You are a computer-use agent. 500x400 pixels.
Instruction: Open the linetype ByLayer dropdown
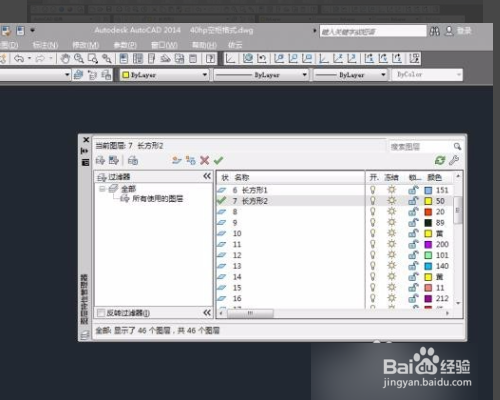261,75
